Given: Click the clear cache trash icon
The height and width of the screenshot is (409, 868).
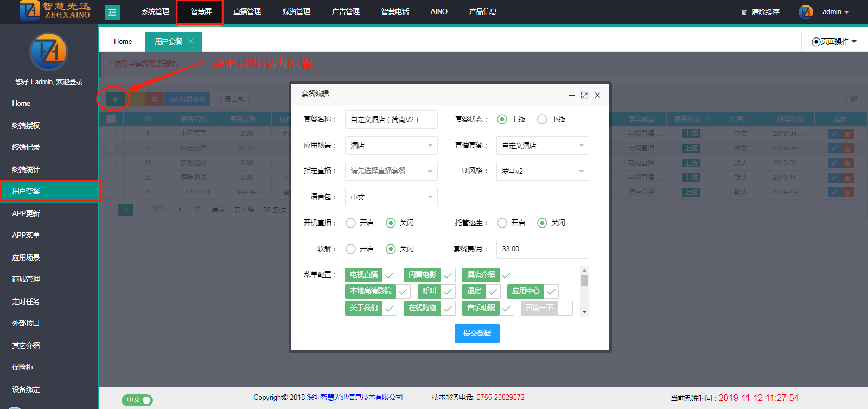Looking at the screenshot, I should point(744,12).
